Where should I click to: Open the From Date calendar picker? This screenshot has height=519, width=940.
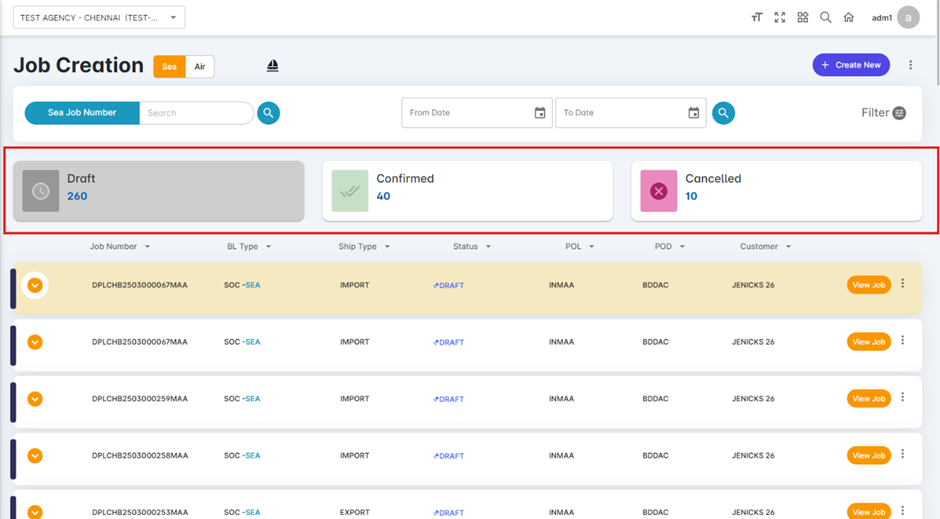pos(540,113)
